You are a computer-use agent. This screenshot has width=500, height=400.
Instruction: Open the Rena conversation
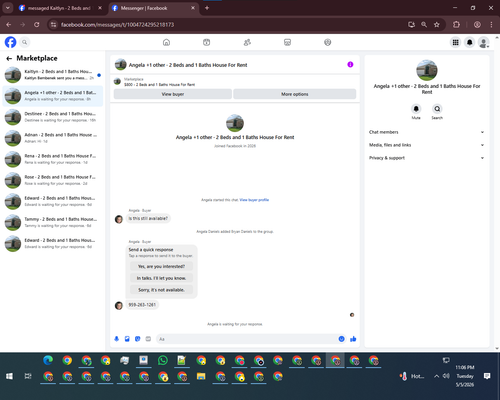pos(53,159)
